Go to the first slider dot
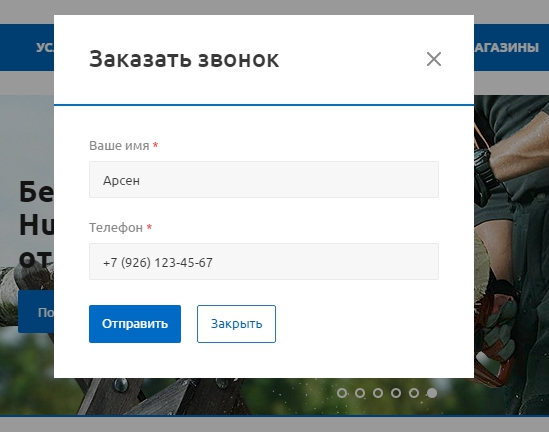This screenshot has width=549, height=432. 342,393
